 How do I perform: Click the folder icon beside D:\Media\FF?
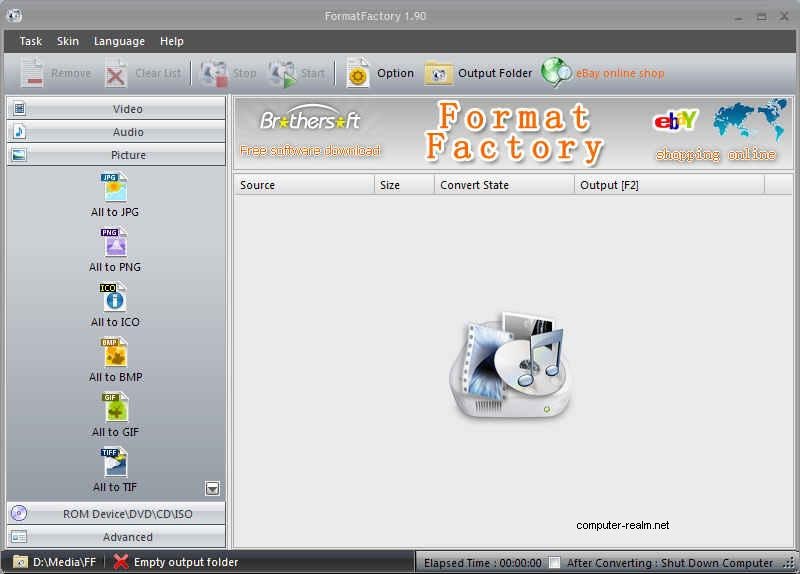pos(20,562)
